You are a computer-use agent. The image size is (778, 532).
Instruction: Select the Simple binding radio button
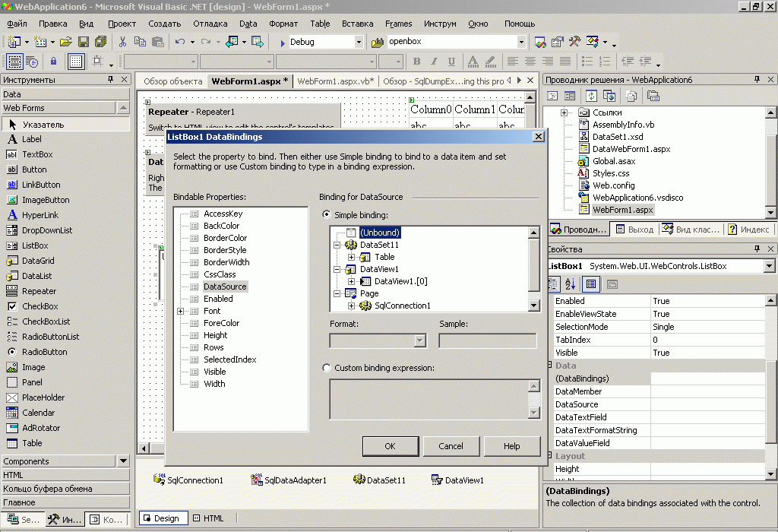tap(327, 214)
